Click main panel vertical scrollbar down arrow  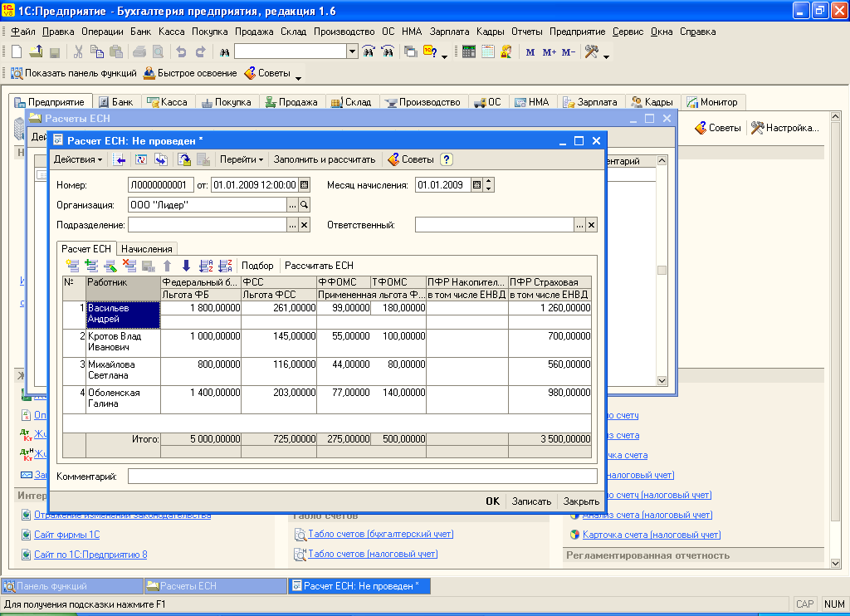[835, 564]
